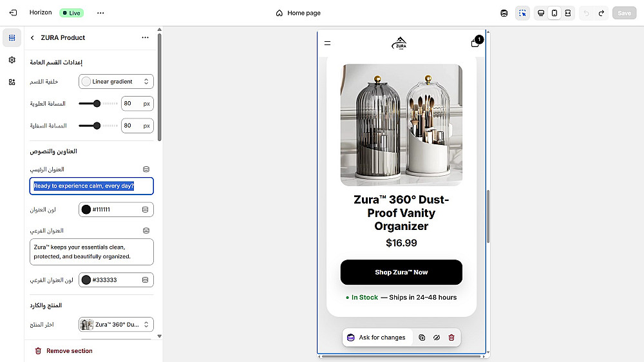The height and width of the screenshot is (362, 644).
Task: Click Ask for changes button
Action: tap(377, 338)
